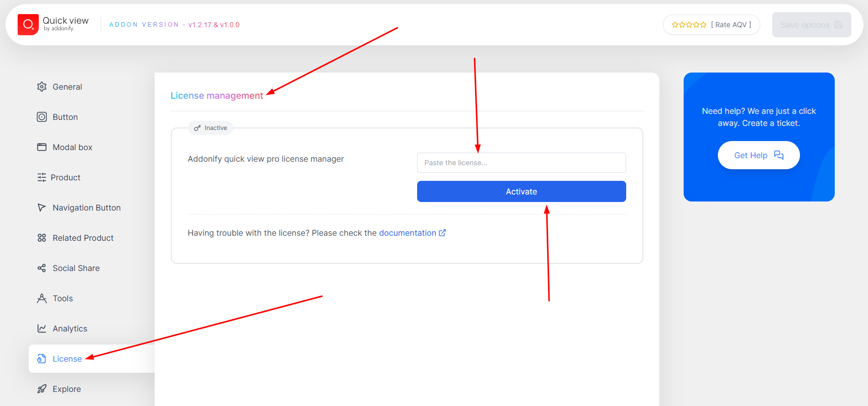Select the Explore rocket icon

pyautogui.click(x=42, y=389)
